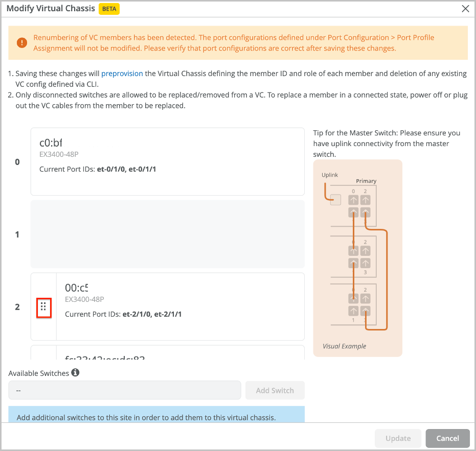This screenshot has width=476, height=451.
Task: Click the blue add additional switches notice
Action: pos(156,415)
